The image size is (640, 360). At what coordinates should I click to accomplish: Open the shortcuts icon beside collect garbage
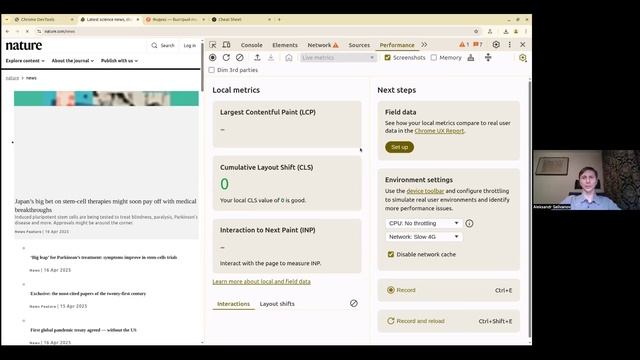488,58
